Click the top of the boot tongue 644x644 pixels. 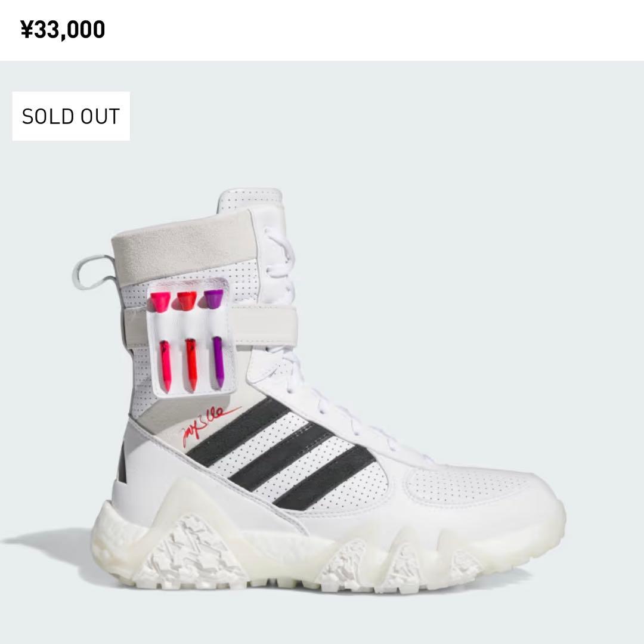click(x=249, y=200)
